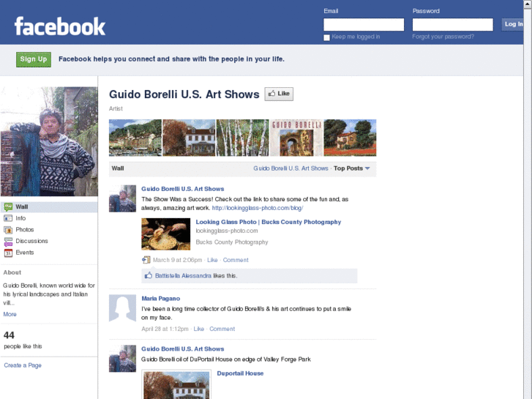The width and height of the screenshot is (532, 399).
Task: Comment on Maria Pagano's April 28 post
Action: point(222,329)
